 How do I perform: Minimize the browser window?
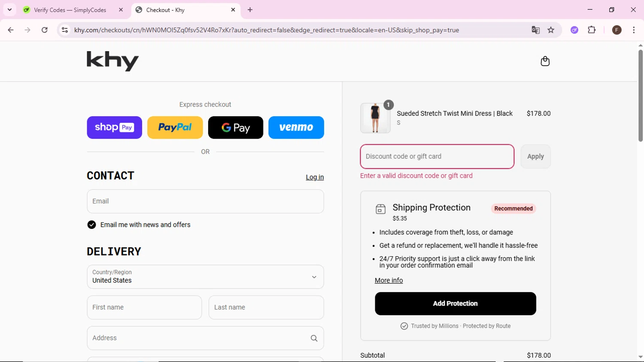590,10
